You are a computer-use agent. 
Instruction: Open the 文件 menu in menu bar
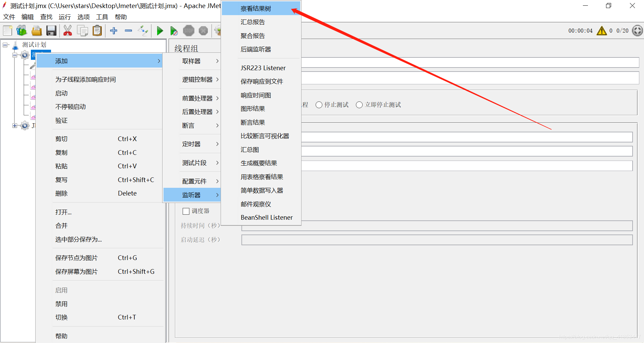pos(9,17)
